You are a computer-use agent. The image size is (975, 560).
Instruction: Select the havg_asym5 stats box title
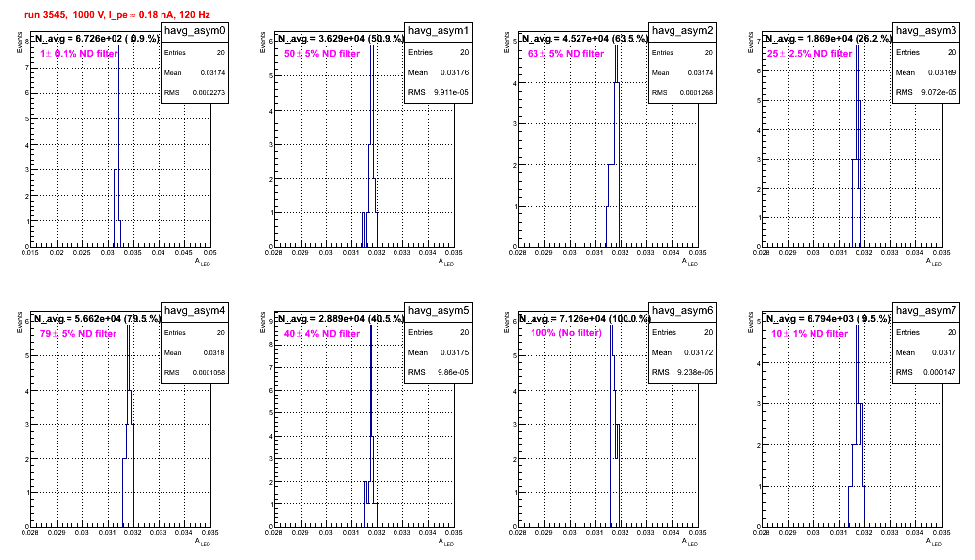click(439, 311)
